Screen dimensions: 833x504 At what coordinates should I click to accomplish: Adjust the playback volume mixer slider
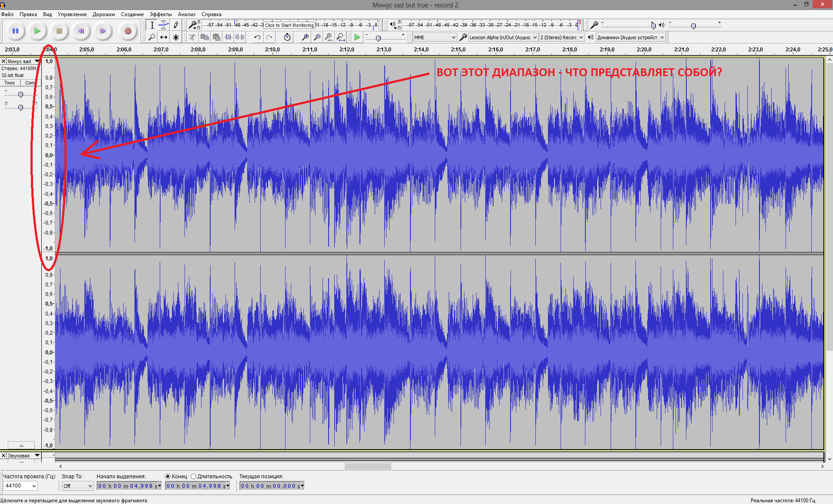[693, 26]
